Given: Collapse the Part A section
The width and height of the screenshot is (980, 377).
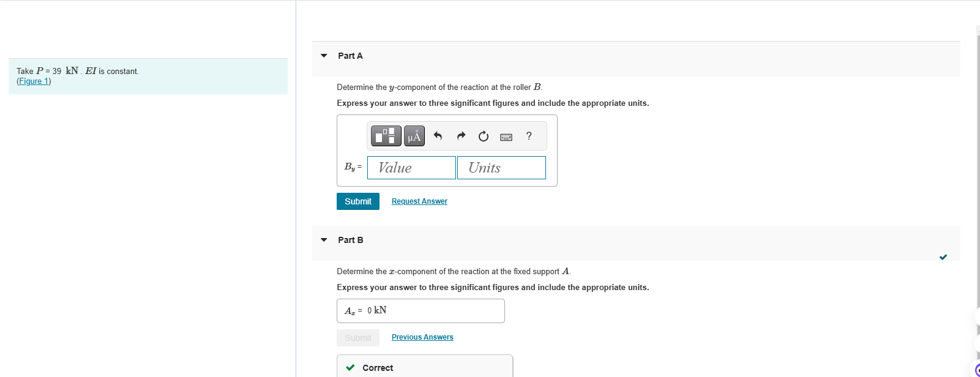Looking at the screenshot, I should pyautogui.click(x=324, y=56).
